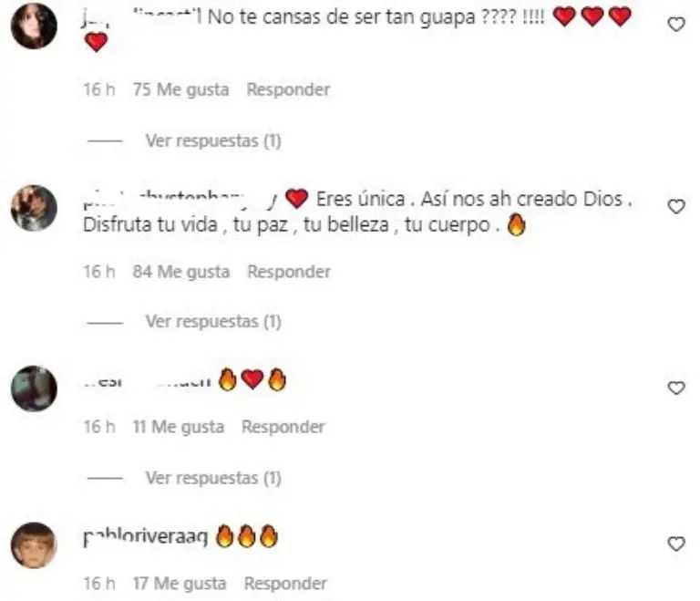Click Responder under pabloriveraaq's comment
This screenshot has height=601, width=700.
coord(285,583)
